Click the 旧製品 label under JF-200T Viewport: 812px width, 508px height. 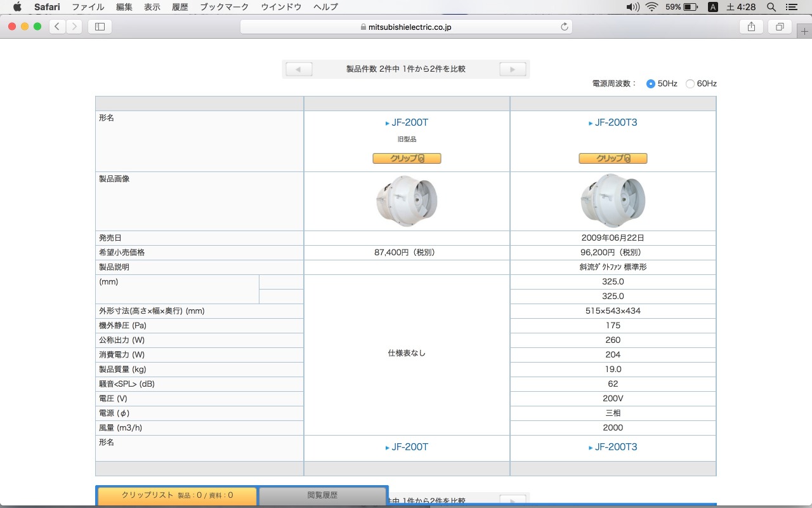[x=407, y=139]
